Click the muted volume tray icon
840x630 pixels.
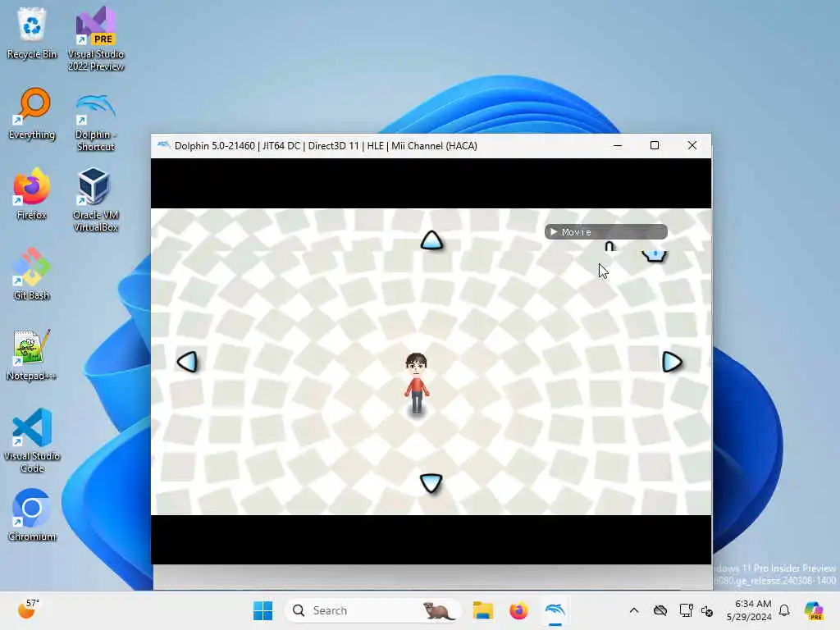[x=707, y=611]
